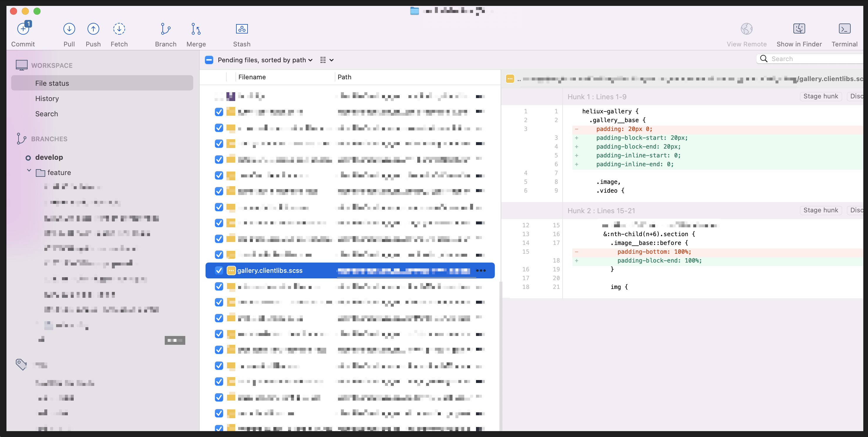The width and height of the screenshot is (868, 437).
Task: Stage hunk 1 lines 1-9
Action: (x=820, y=96)
